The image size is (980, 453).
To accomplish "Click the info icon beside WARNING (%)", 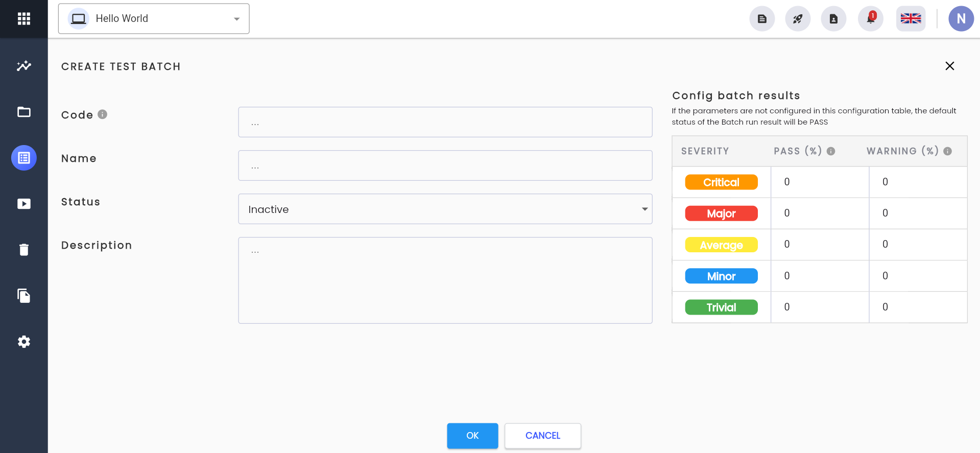I will tap(948, 151).
